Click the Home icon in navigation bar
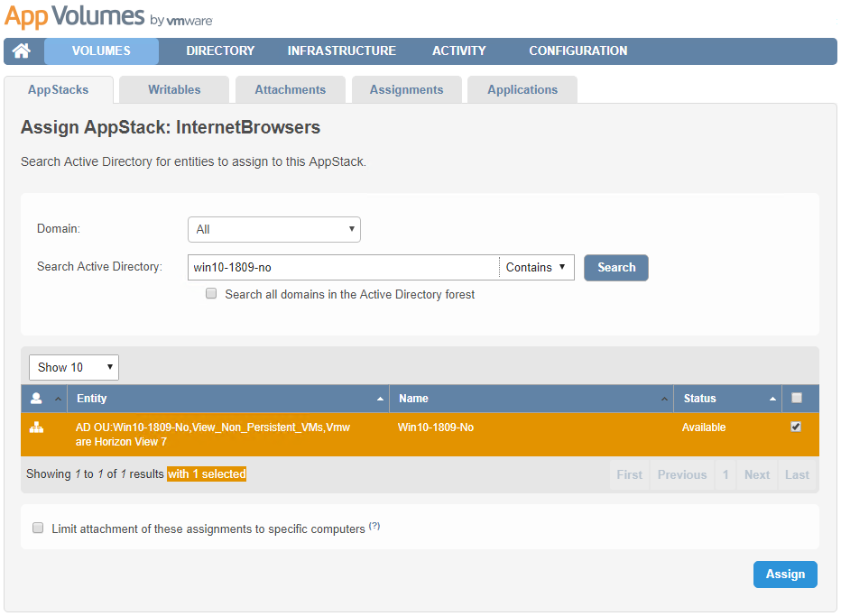The image size is (841, 616). 22,51
